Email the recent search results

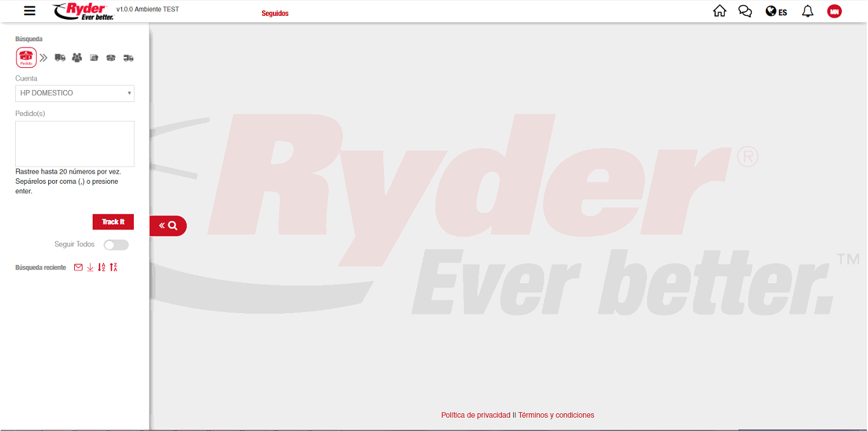pyautogui.click(x=78, y=267)
